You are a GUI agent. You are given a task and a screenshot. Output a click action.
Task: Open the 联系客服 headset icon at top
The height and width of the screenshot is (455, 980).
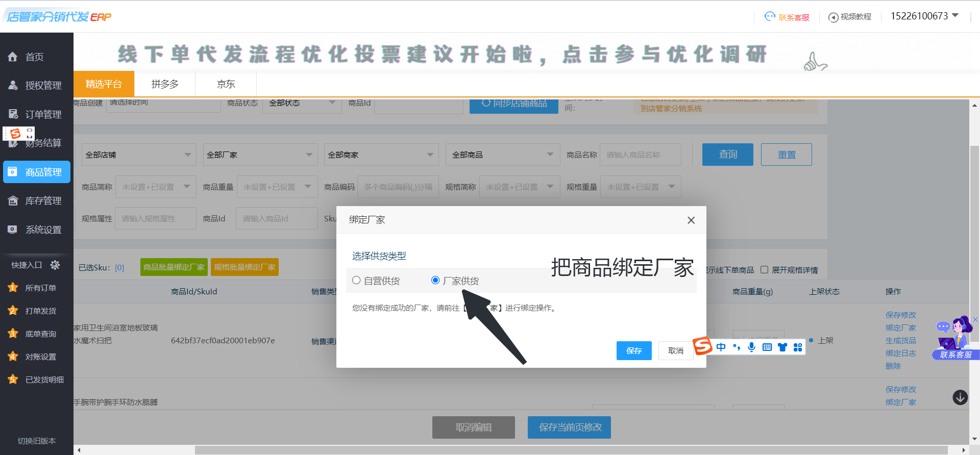coord(770,17)
